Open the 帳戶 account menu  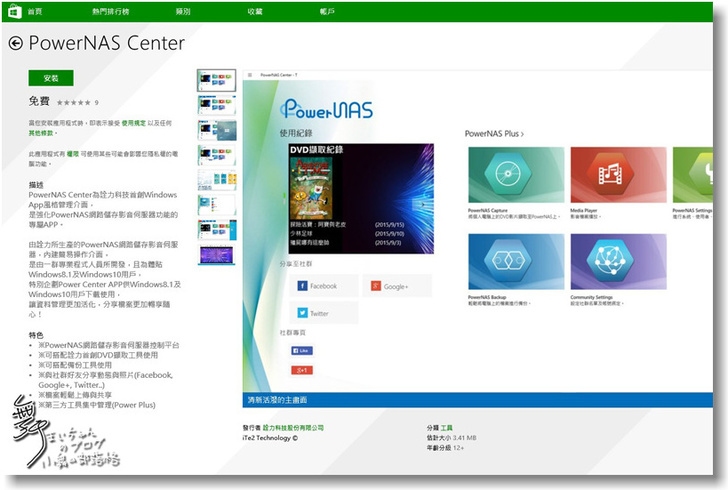pos(327,12)
